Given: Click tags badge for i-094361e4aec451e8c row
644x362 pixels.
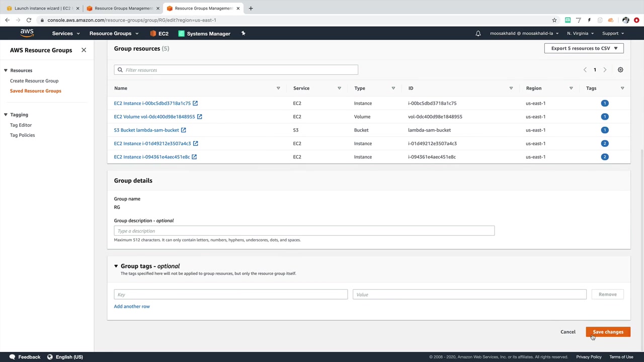Looking at the screenshot, I should click(605, 157).
